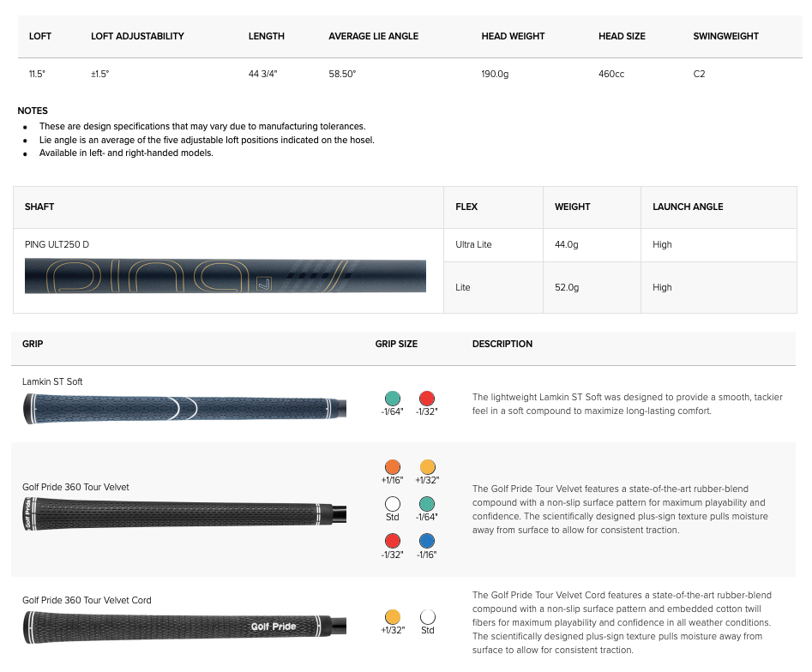Click the Tour Velvet rubber-blend description text
812x672 pixels.
pos(620,509)
